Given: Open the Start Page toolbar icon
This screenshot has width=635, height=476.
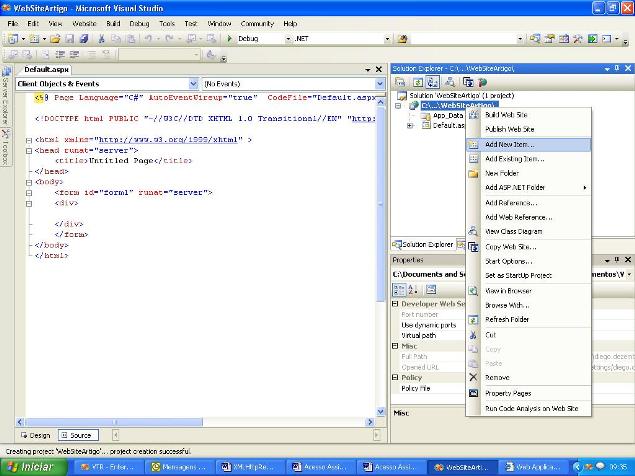Looking at the screenshot, I should tap(592, 39).
